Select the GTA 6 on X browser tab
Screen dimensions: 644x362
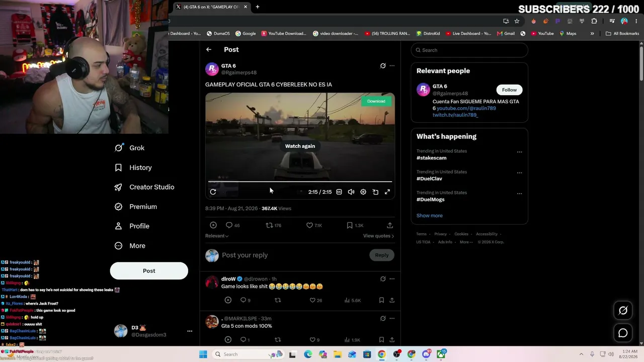click(x=212, y=7)
